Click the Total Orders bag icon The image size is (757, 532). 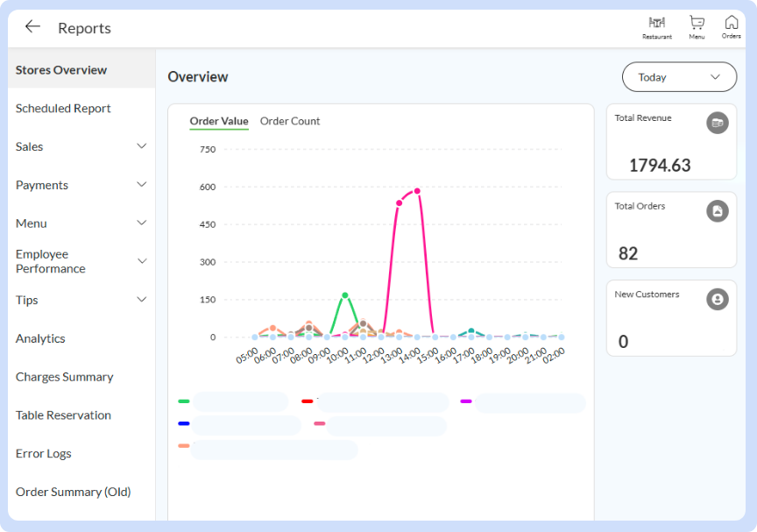click(x=718, y=211)
